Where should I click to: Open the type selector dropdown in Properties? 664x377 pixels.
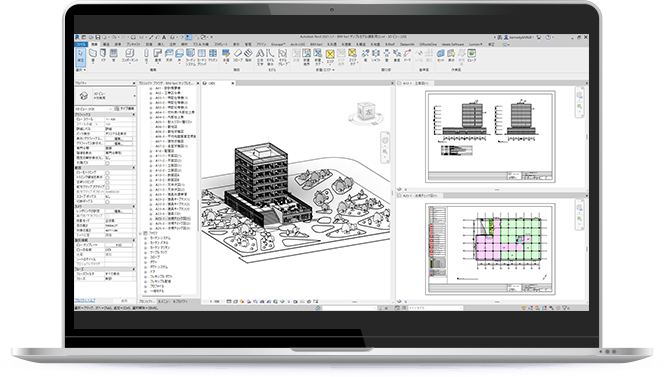coord(105,96)
